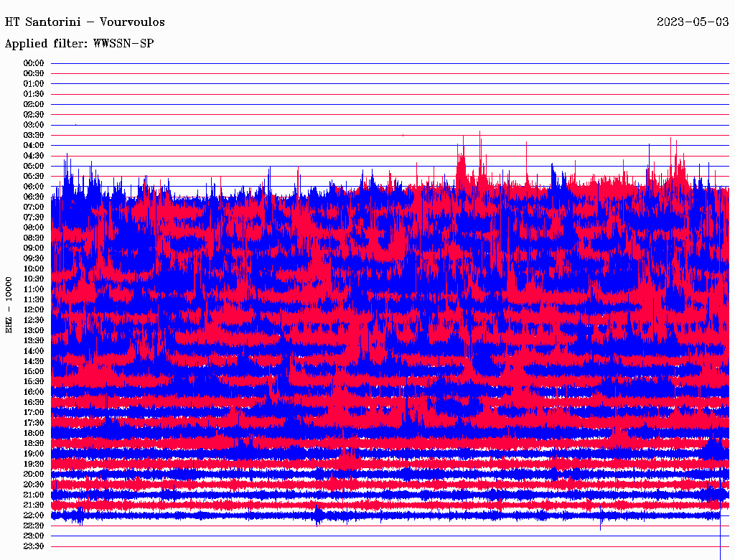Click the 16:30 time label
Screen dimensions: 735x560
point(34,402)
